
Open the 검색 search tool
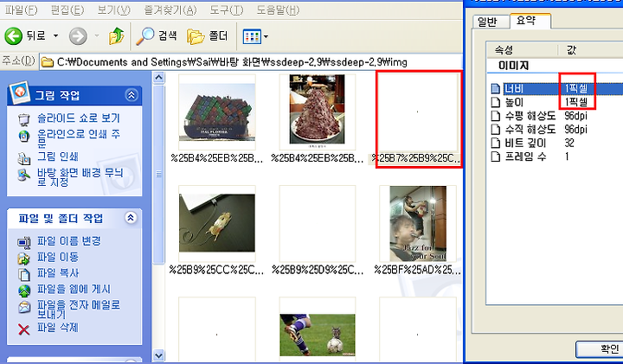(157, 36)
